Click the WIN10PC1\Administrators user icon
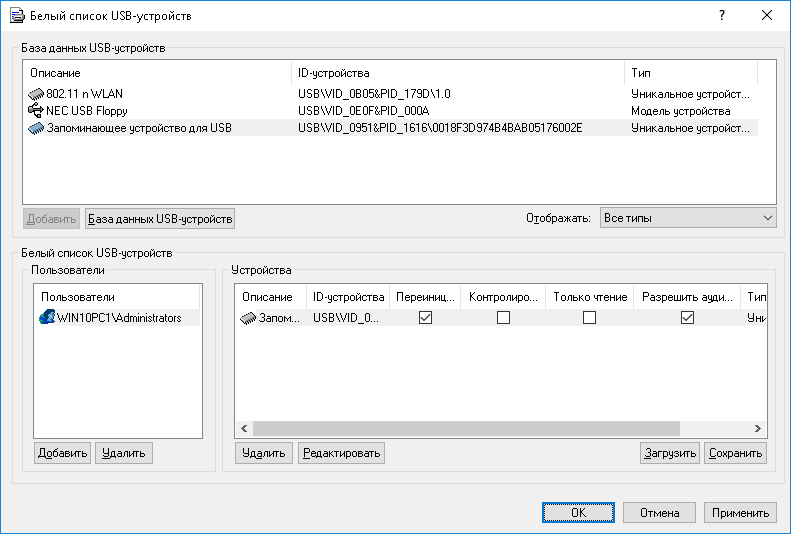Image resolution: width=791 pixels, height=534 pixels. [46, 317]
